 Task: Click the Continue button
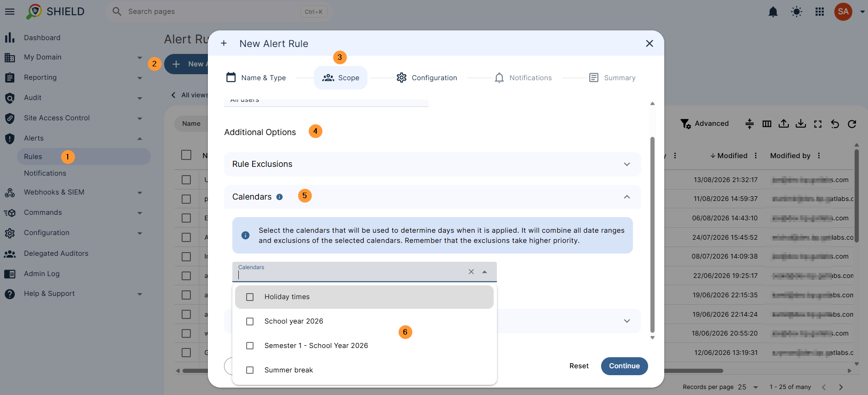click(x=624, y=366)
